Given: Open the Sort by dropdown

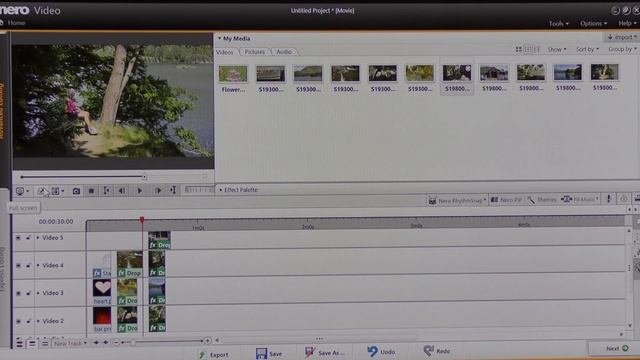Looking at the screenshot, I should [x=587, y=49].
